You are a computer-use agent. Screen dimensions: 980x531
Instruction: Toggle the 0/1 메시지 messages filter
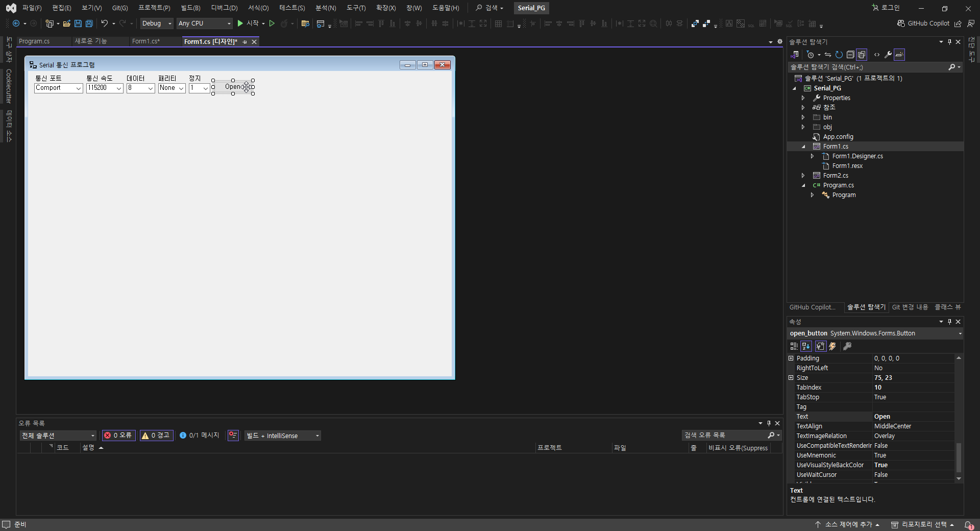(x=200, y=436)
